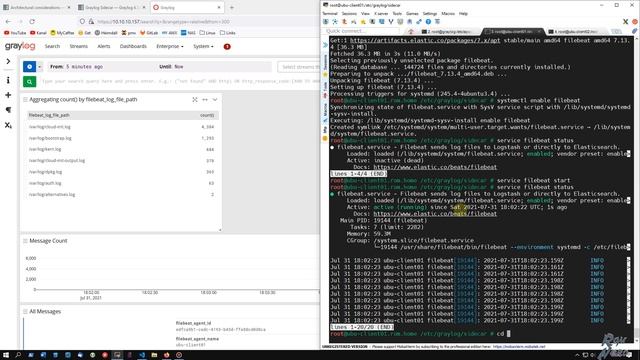The image size is (640, 360).
Task: Open the sidebar X1 (parameters) icon
Action: click(x=8, y=125)
